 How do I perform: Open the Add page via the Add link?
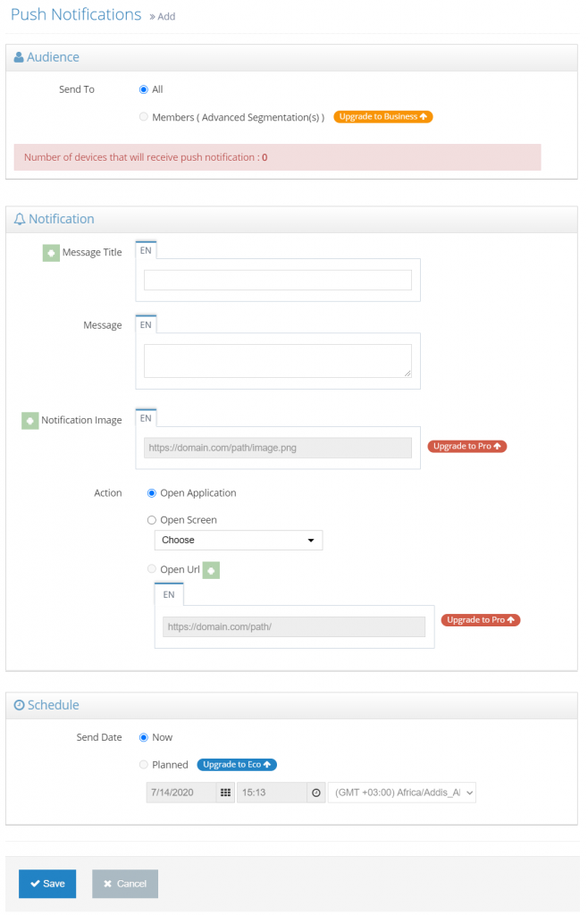pyautogui.click(x=165, y=16)
